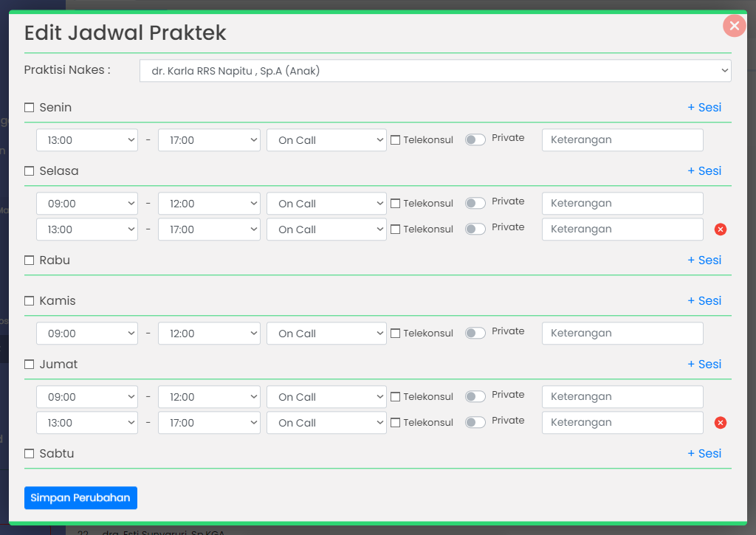Turn on Private for Jumat 09:00 session
756x535 pixels.
coord(475,396)
